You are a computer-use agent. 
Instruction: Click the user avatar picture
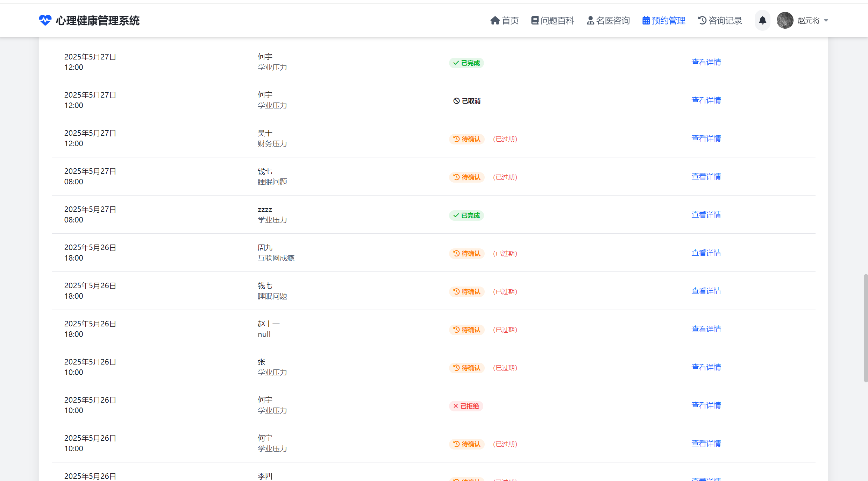(x=785, y=21)
